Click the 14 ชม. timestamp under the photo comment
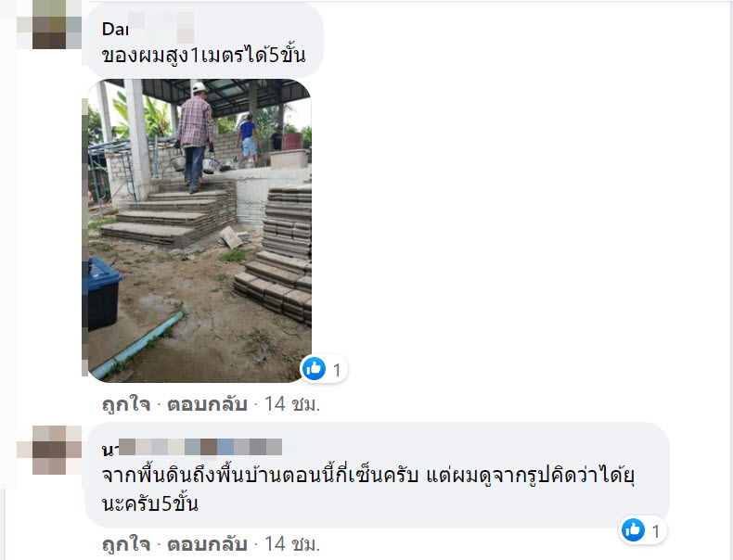This screenshot has width=733, height=560. 292,404
